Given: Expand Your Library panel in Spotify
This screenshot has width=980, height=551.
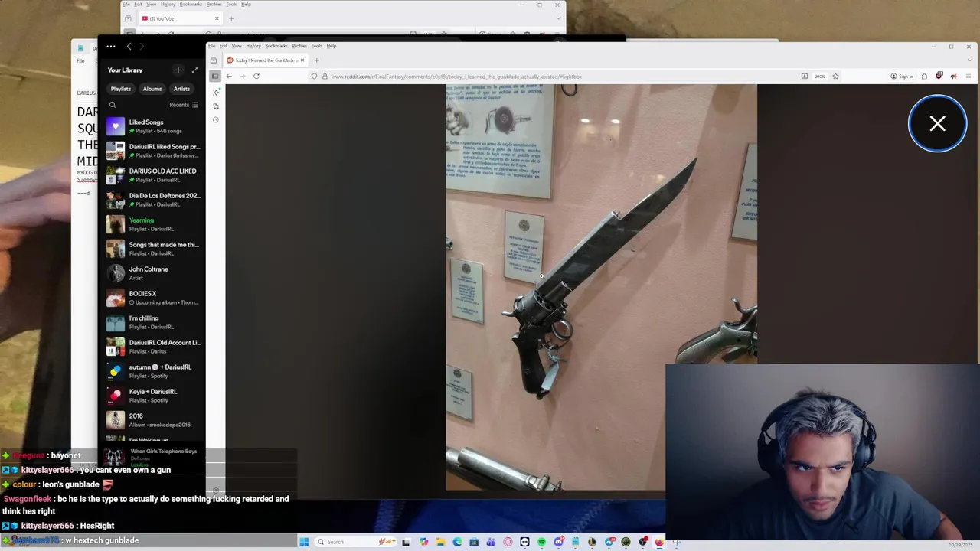Looking at the screenshot, I should click(194, 70).
